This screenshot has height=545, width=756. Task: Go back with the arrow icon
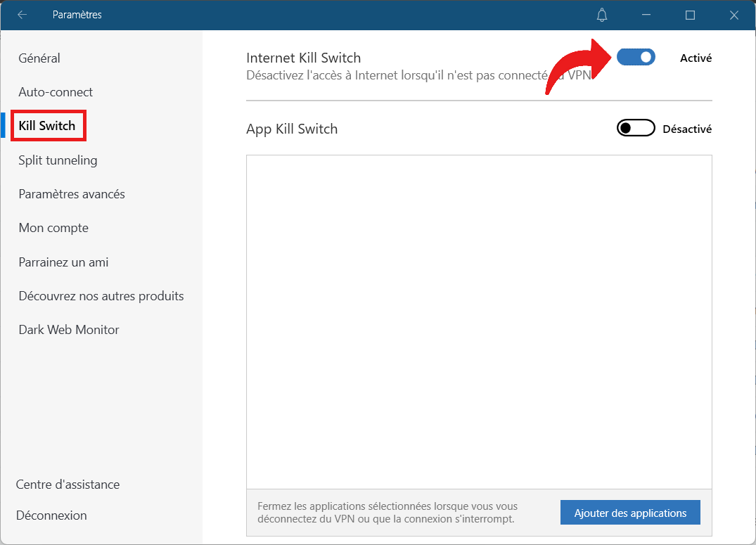point(22,15)
